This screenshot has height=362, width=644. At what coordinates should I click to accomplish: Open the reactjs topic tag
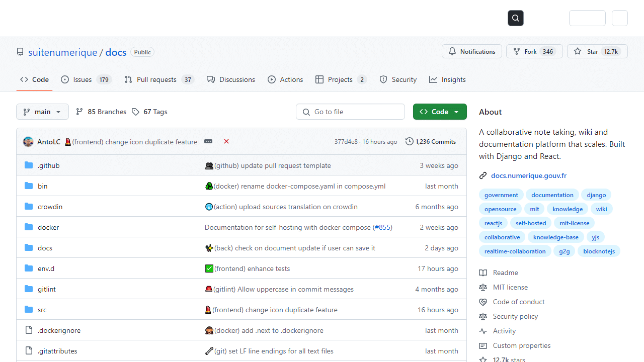pyautogui.click(x=493, y=223)
